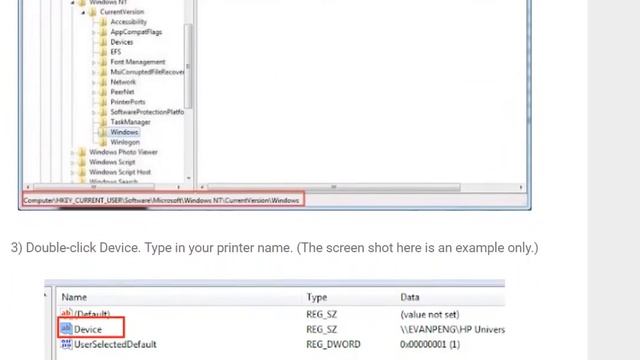640x360 pixels.
Task: Select the TaskManager key
Action: [131, 122]
